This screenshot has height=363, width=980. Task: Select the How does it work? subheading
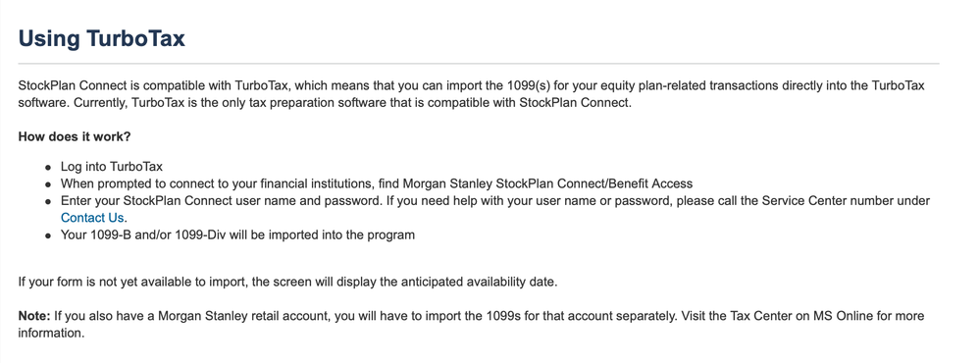[75, 136]
